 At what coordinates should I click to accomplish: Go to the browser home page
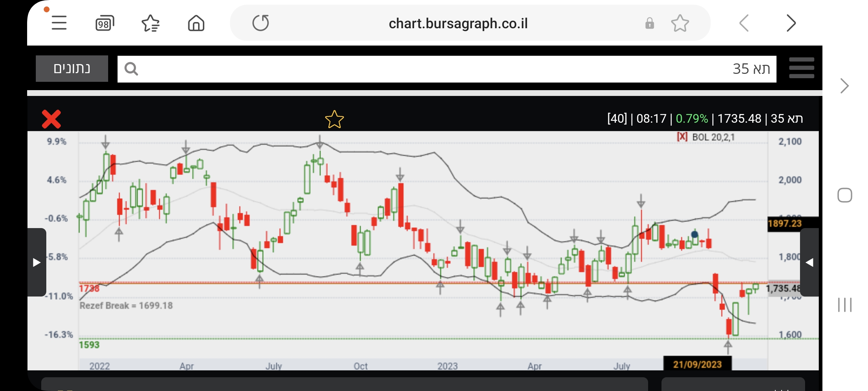(196, 24)
